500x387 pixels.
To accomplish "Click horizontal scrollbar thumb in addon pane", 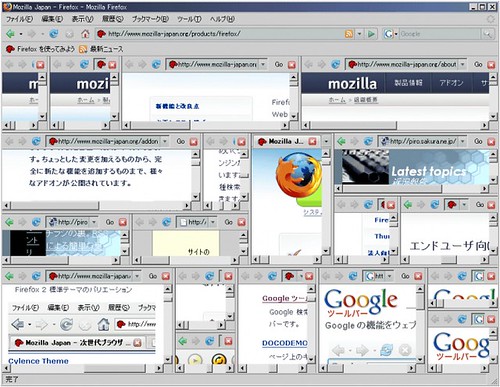I will click(x=55, y=205).
